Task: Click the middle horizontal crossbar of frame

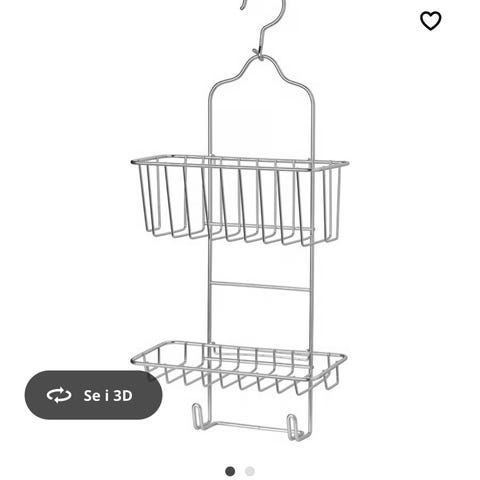Action: point(260,287)
